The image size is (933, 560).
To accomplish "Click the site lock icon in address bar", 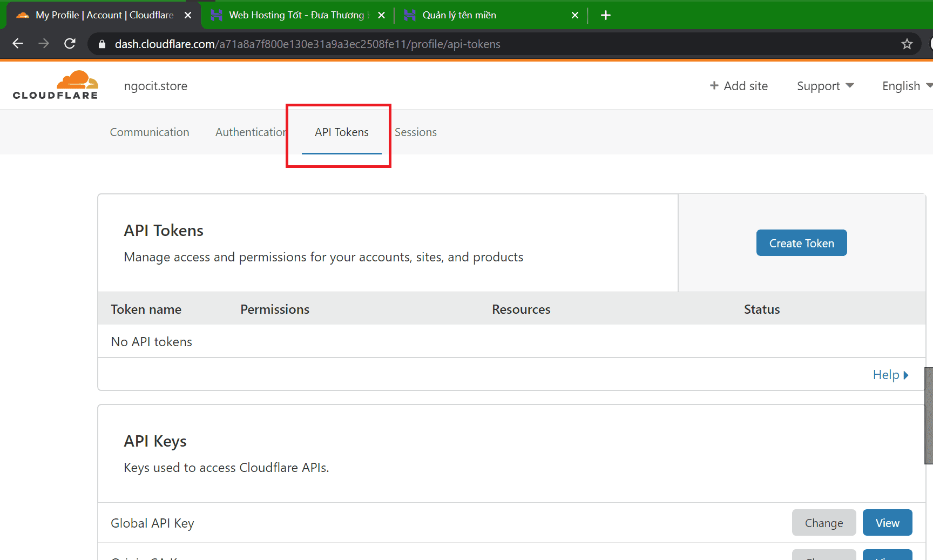I will [102, 44].
